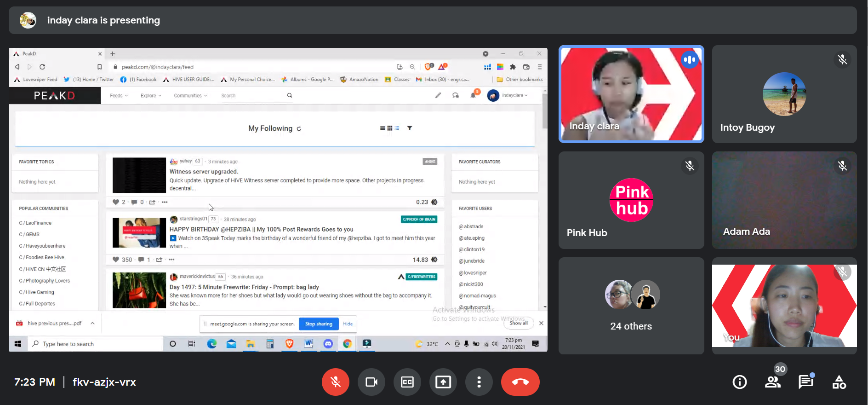868x405 pixels.
Task: Click the PeakD search magnifier icon
Action: [x=290, y=95]
